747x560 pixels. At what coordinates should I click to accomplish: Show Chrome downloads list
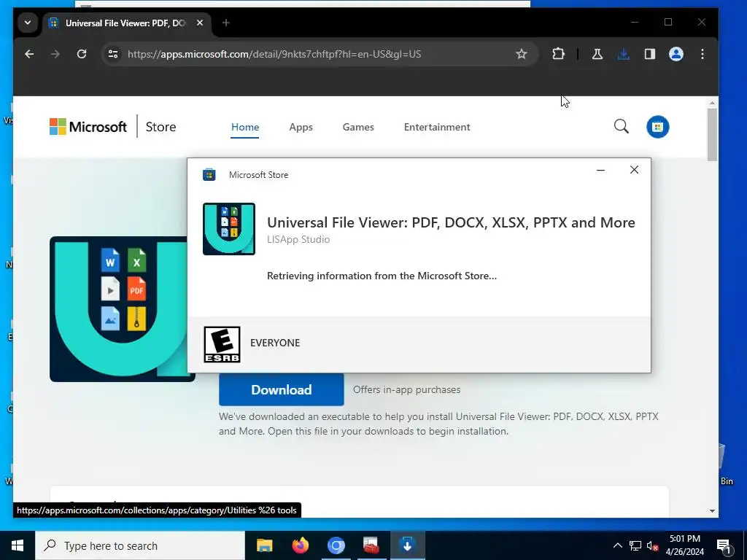[x=623, y=54]
